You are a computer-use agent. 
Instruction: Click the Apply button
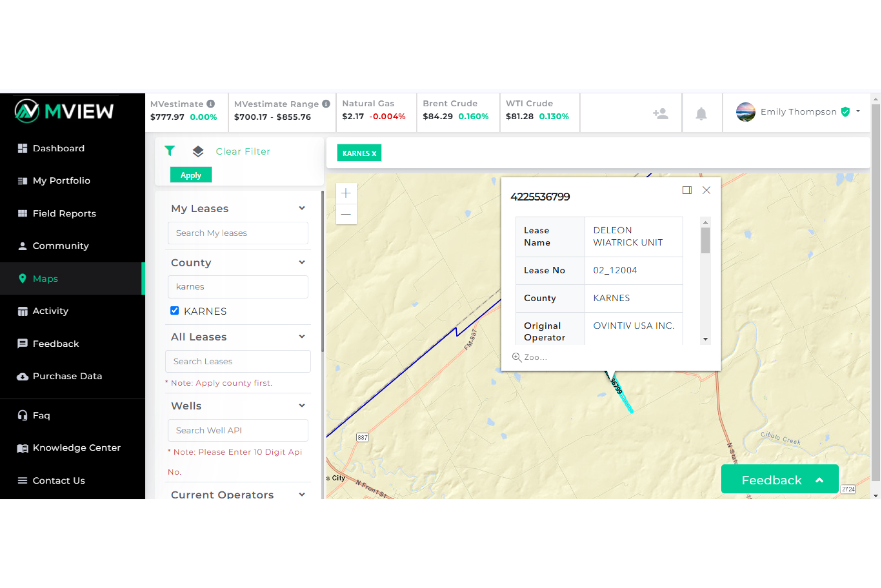(191, 175)
